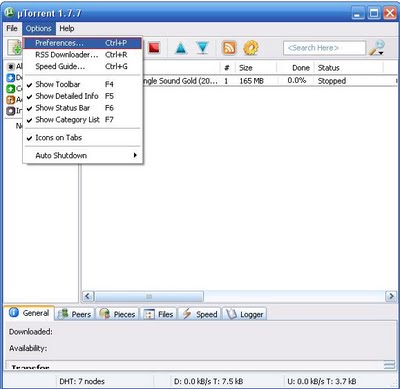This screenshot has width=400, height=389.
Task: Maximize the µTorrent window
Action: pos(374,13)
